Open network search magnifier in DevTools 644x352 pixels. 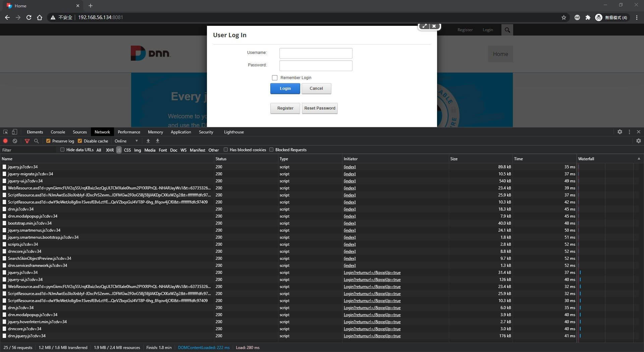pos(37,141)
